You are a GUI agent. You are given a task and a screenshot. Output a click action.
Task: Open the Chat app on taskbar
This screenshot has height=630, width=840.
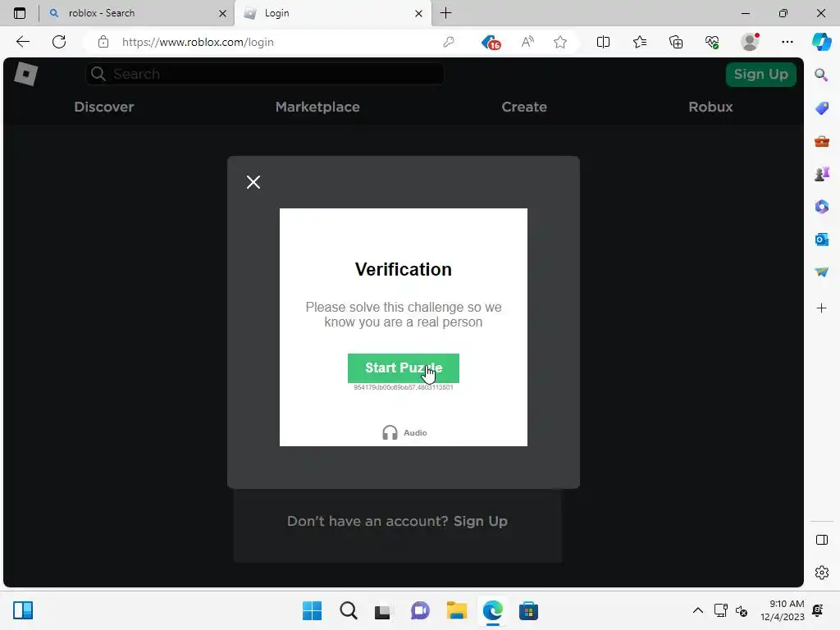click(420, 610)
